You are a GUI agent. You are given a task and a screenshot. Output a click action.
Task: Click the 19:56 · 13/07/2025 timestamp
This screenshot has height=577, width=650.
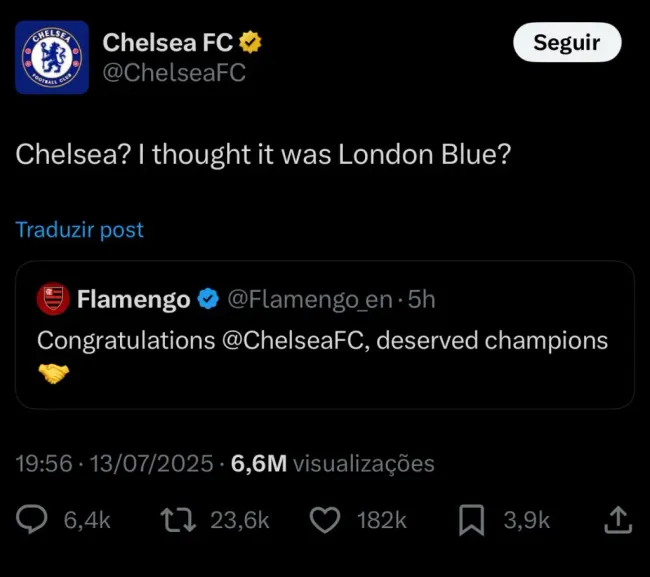[115, 463]
